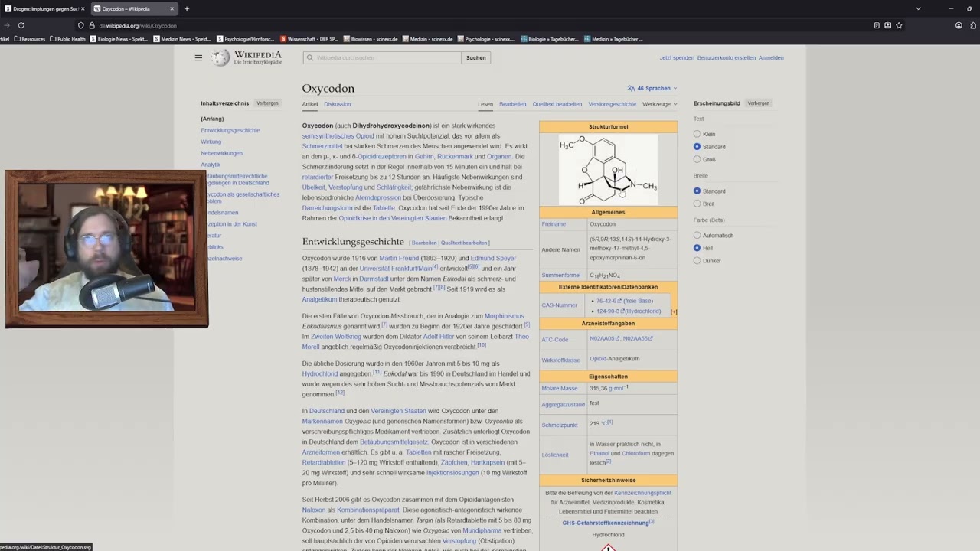980x551 pixels.
Task: Open the Public Health bookmarks folder
Action: [x=67, y=39]
